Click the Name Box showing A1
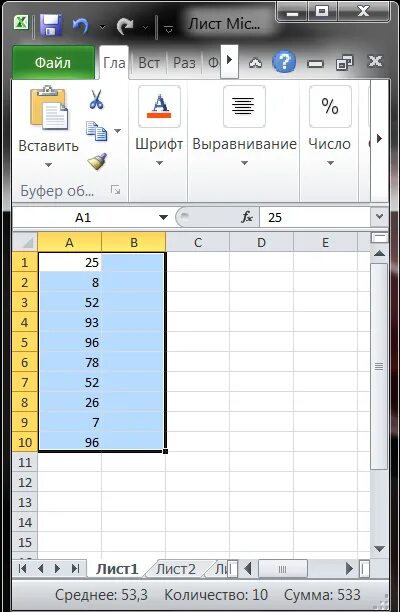Screen dimensions: 400x612 coord(84,217)
